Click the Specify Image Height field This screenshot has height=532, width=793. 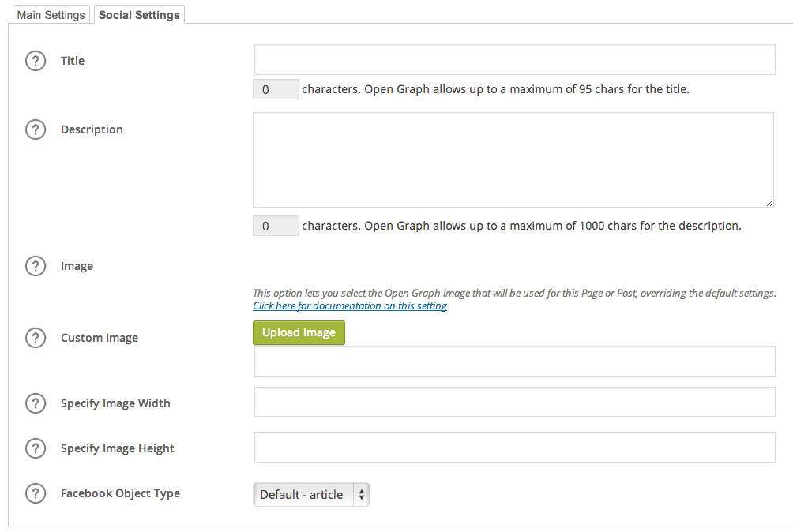513,447
